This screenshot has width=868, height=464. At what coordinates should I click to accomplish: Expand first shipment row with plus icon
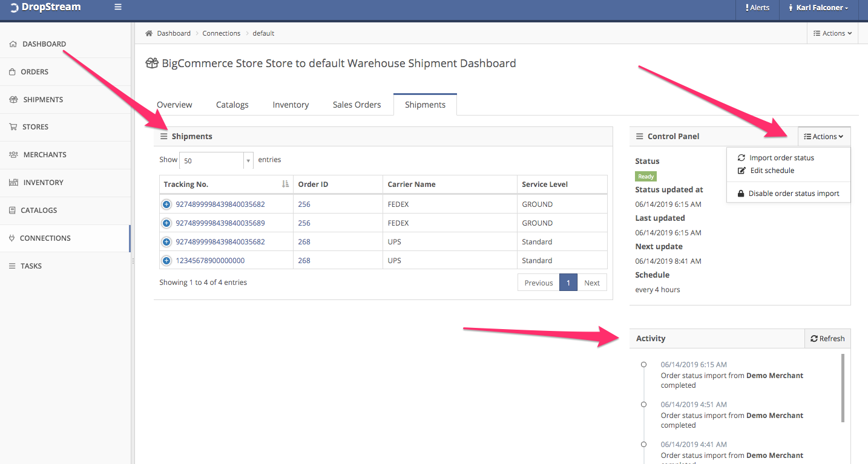[x=166, y=204]
